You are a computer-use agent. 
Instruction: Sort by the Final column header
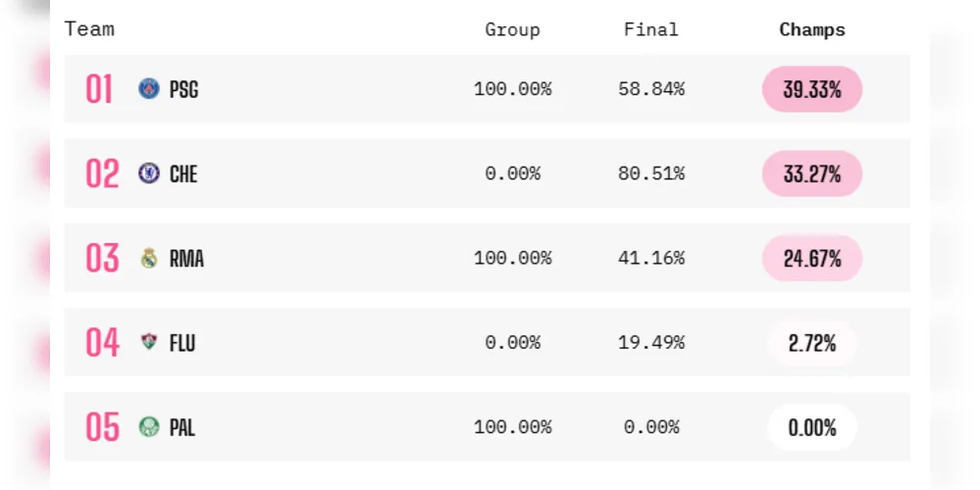pyautogui.click(x=650, y=29)
